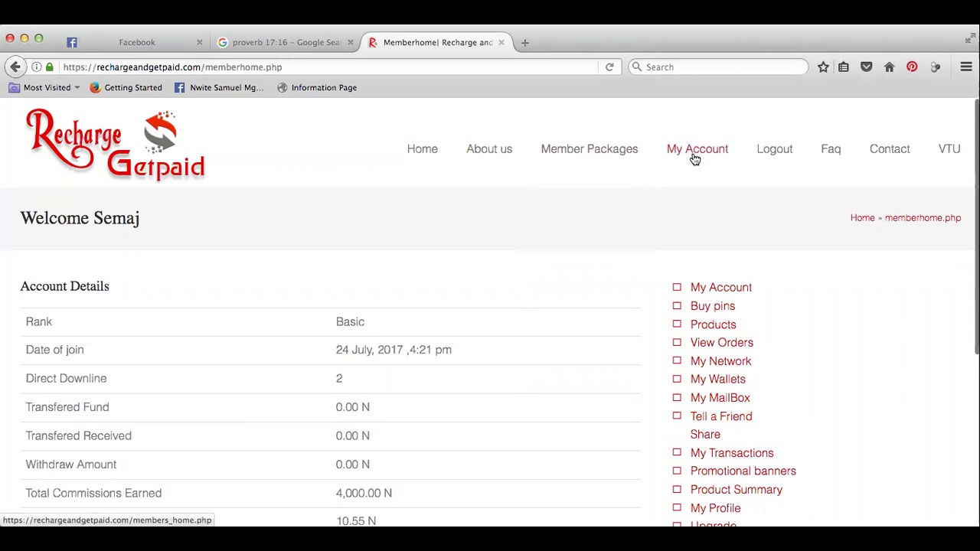
Task: Open a new tab with the plus button
Action: pyautogui.click(x=525, y=42)
